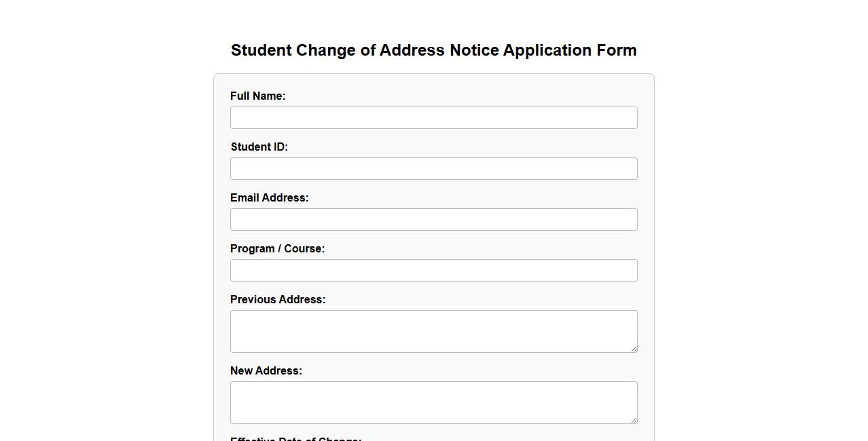Select the New Address label
Image resolution: width=868 pixels, height=441 pixels.
266,370
